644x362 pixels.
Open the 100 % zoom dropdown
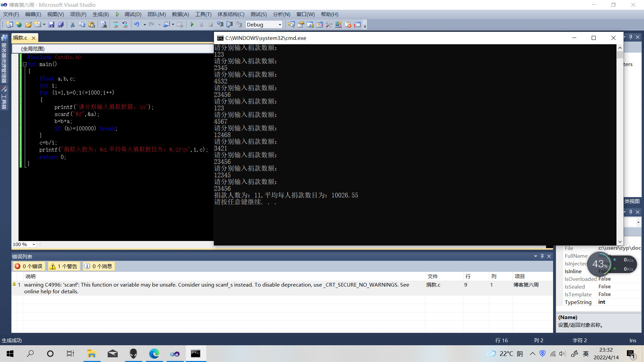tap(34, 245)
